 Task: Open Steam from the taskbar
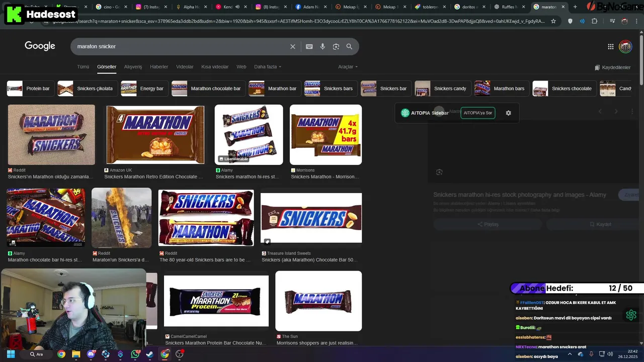(149, 354)
